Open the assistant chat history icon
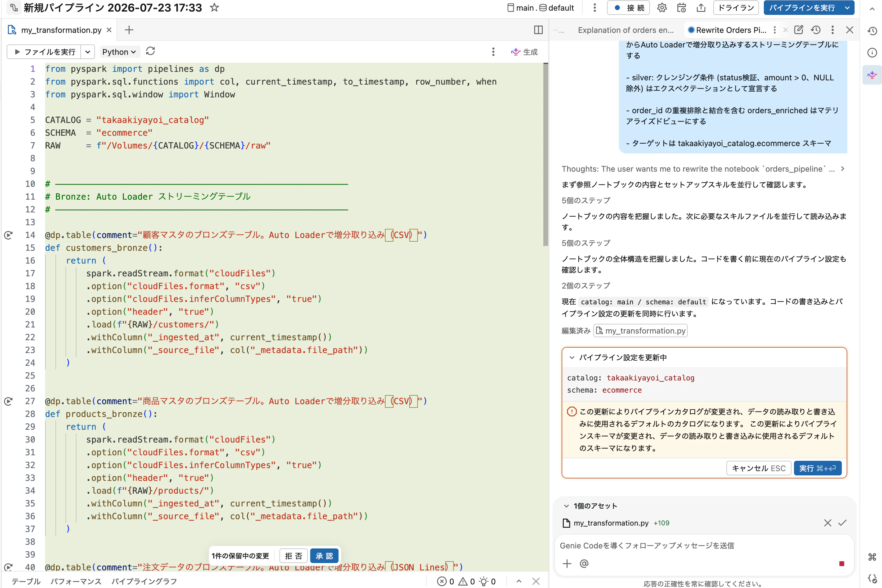882x588 pixels. (816, 30)
